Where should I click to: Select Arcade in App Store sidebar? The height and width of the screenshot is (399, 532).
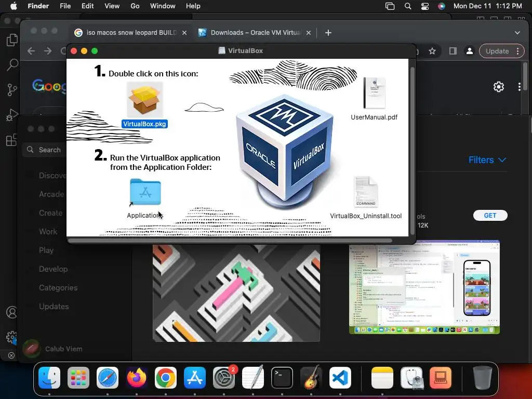pyautogui.click(x=51, y=194)
